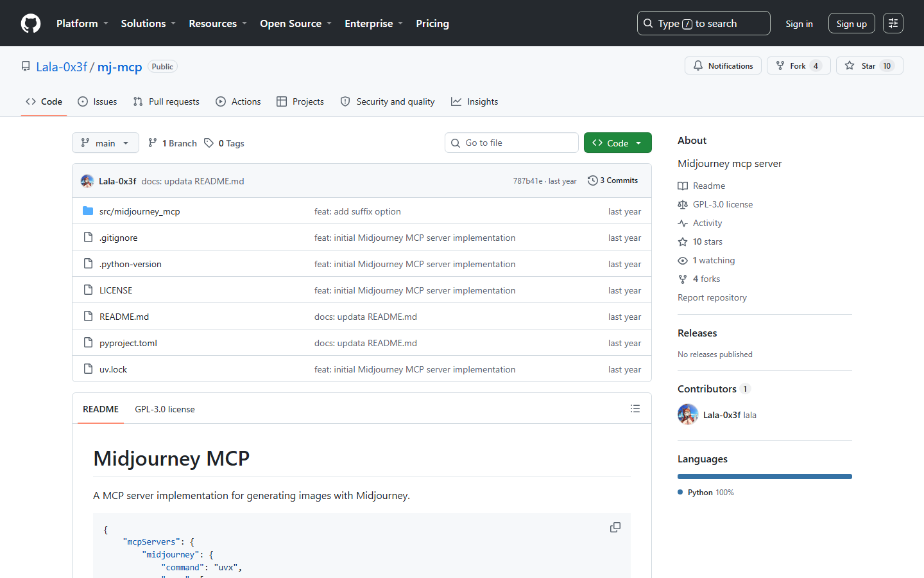
Task: Click Report repository link
Action: click(x=712, y=297)
